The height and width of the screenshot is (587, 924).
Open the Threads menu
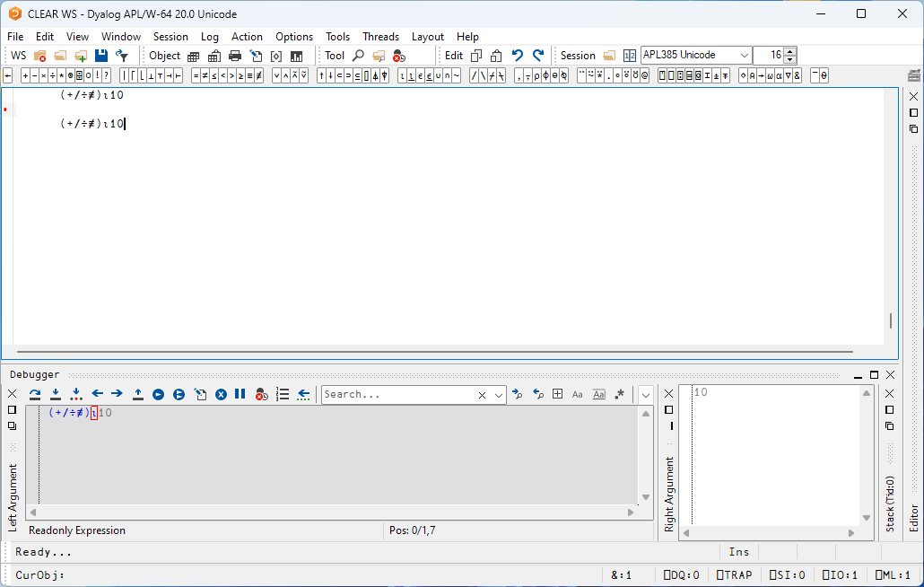click(380, 37)
